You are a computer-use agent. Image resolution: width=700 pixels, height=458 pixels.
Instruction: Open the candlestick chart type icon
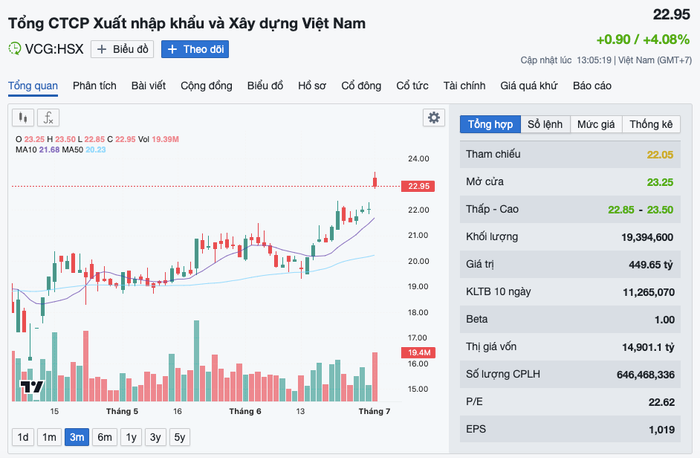tap(23, 118)
